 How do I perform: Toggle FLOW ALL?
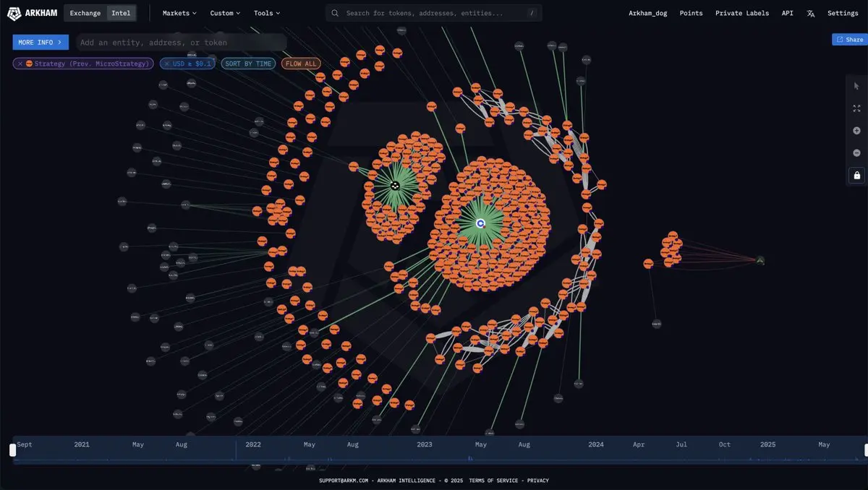[x=301, y=64]
